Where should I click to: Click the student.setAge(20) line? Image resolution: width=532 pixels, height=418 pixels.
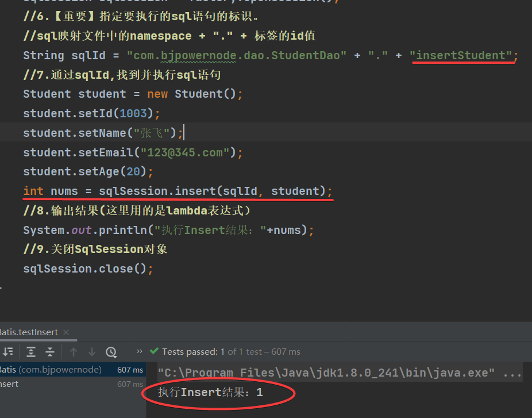[x=88, y=171]
